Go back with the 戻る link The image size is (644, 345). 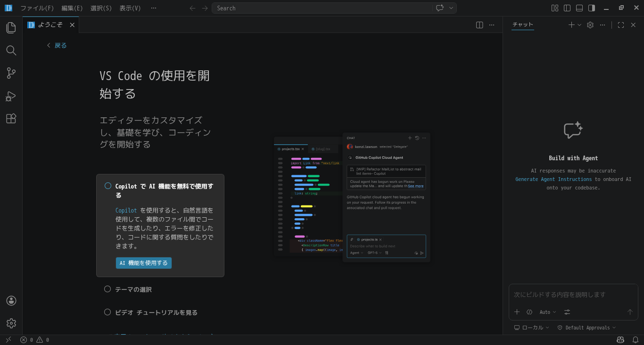coord(57,45)
